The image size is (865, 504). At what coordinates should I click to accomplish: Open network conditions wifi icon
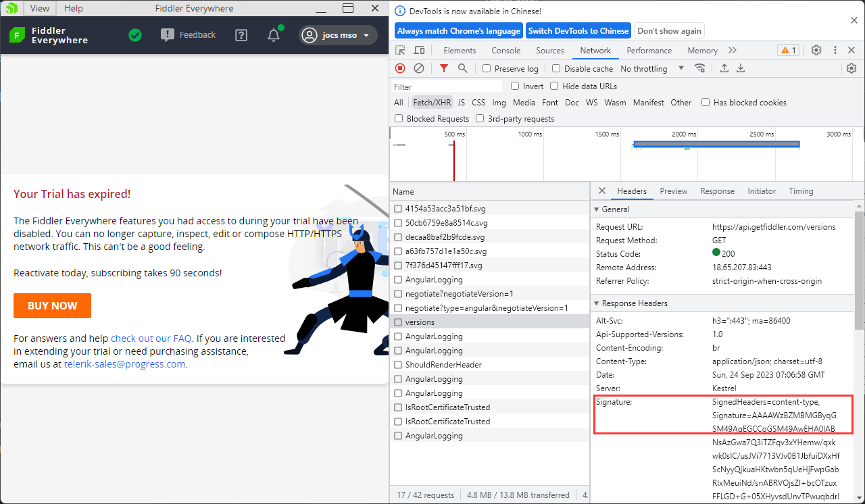700,68
